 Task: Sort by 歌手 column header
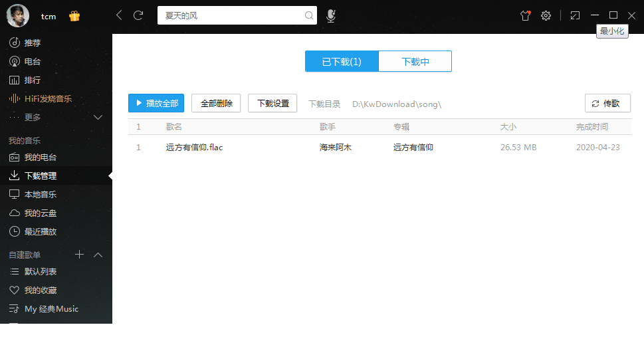click(328, 127)
